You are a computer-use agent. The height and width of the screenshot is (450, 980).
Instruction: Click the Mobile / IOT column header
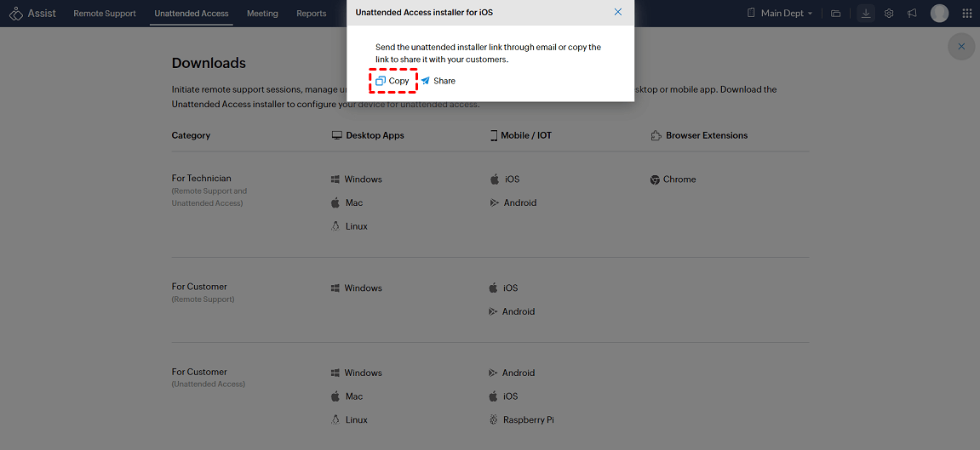(521, 135)
